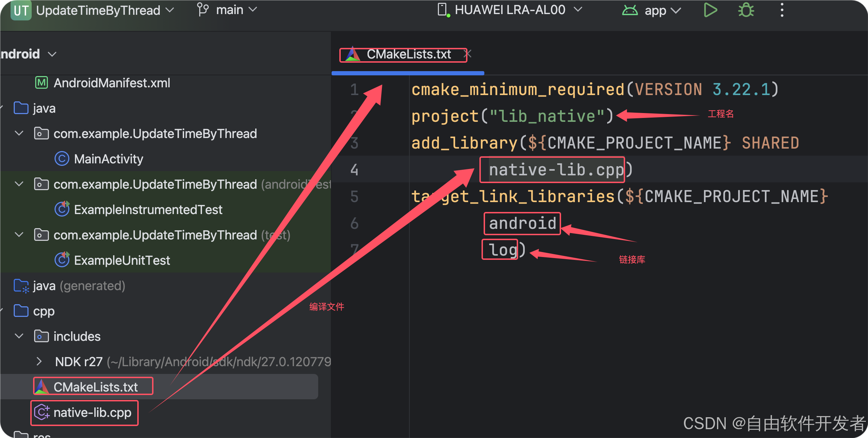
Task: Click native-lib.cpp in the code
Action: [x=556, y=170]
